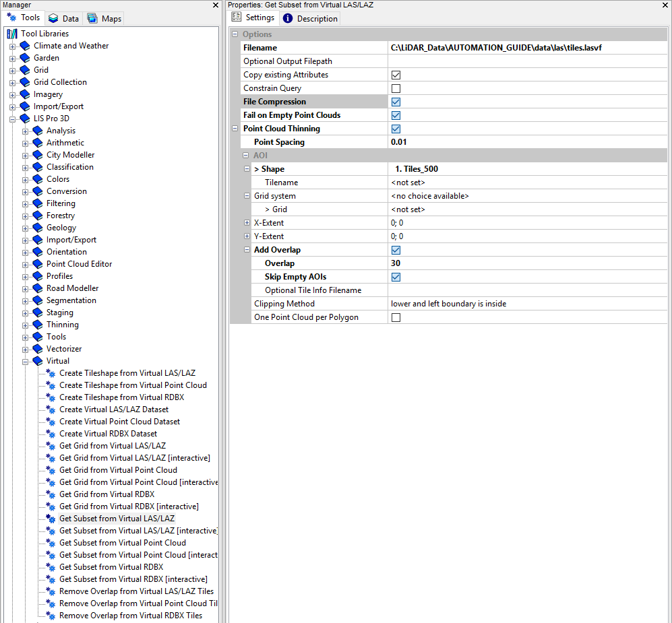Image resolution: width=672 pixels, height=623 pixels.
Task: Click the Garden library book icon
Action: pyautogui.click(x=26, y=58)
